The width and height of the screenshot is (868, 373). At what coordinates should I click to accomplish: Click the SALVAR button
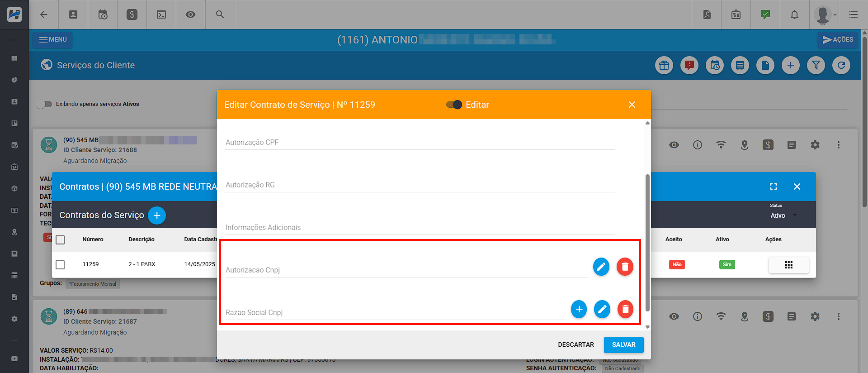tap(624, 344)
